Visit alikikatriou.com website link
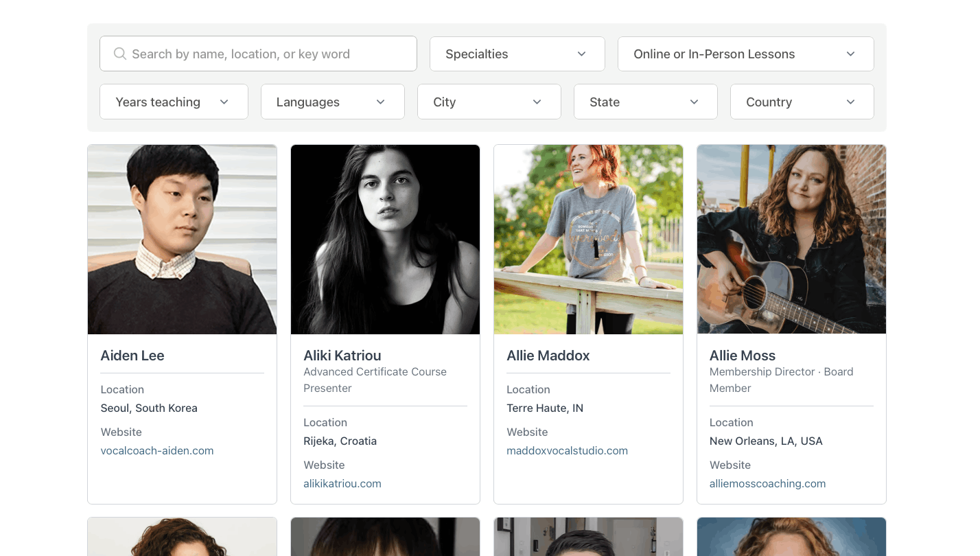The width and height of the screenshot is (980, 556). point(342,484)
